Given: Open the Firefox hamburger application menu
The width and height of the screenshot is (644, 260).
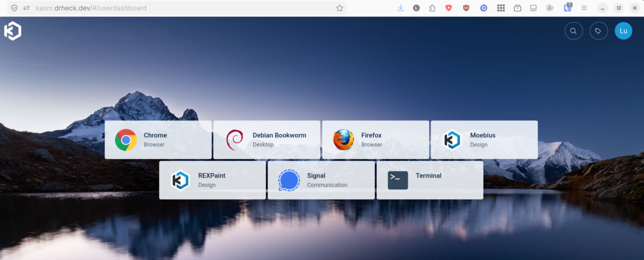Looking at the screenshot, I should [x=584, y=8].
